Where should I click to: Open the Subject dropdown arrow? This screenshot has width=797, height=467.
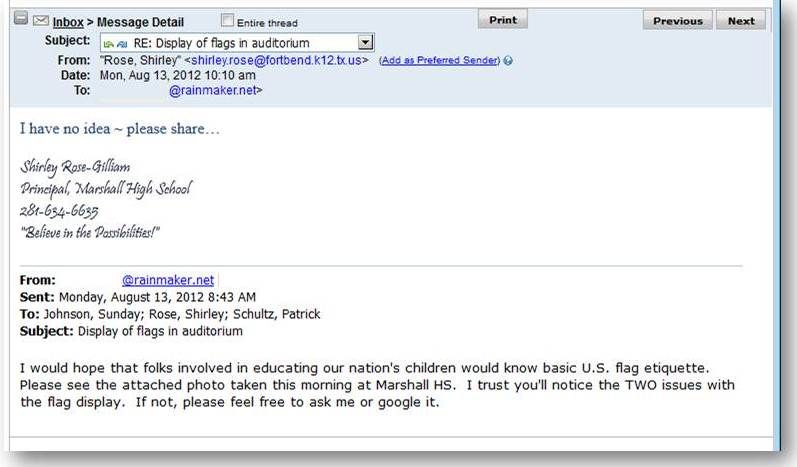365,42
